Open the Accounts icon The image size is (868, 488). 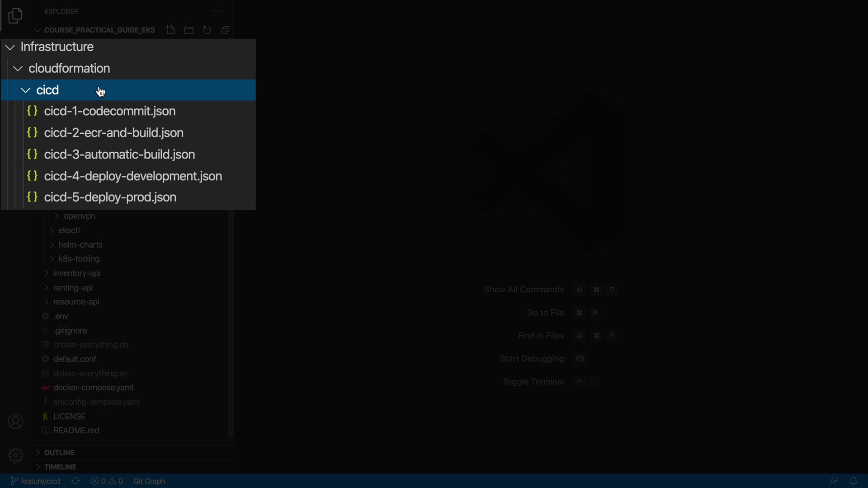coord(16,422)
